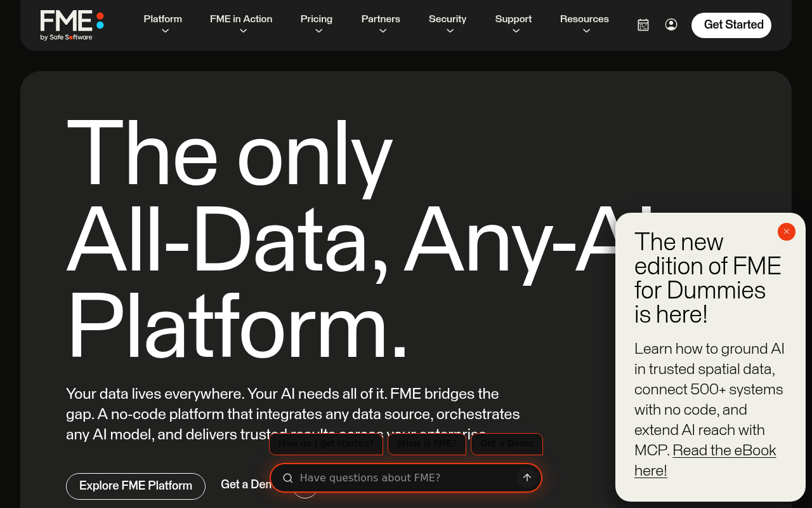812x508 pixels.
Task: Click the FME by Safe Software logo
Action: 72,25
